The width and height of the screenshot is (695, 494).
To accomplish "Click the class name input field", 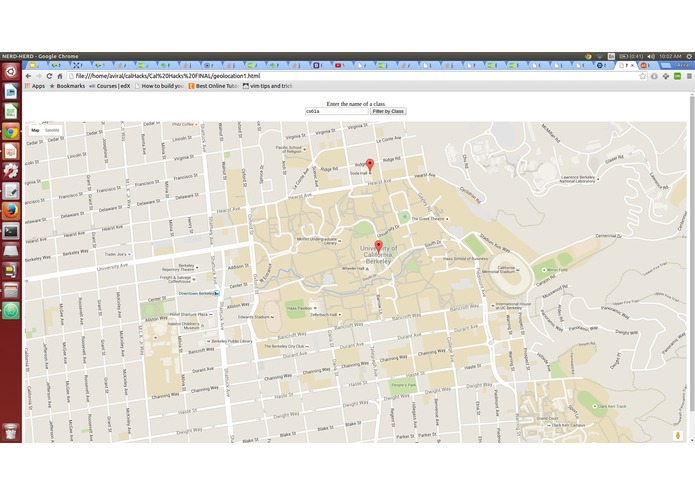I will 336,111.
